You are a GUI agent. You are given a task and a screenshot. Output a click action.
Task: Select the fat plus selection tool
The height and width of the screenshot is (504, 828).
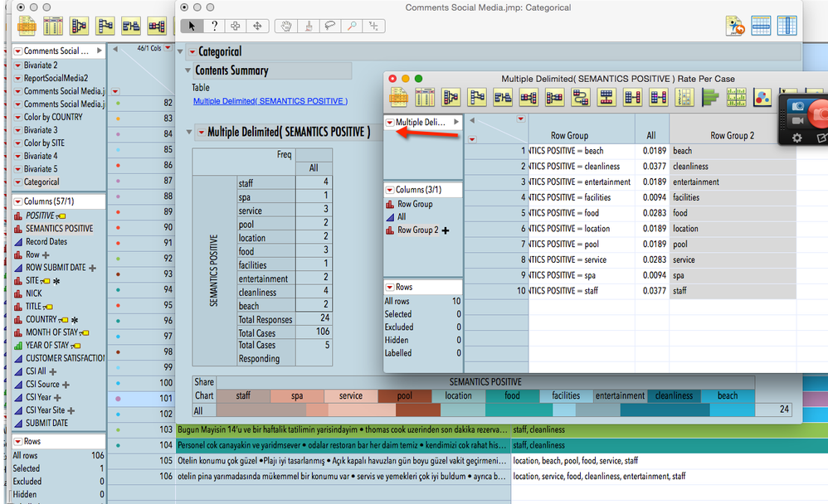tap(236, 26)
